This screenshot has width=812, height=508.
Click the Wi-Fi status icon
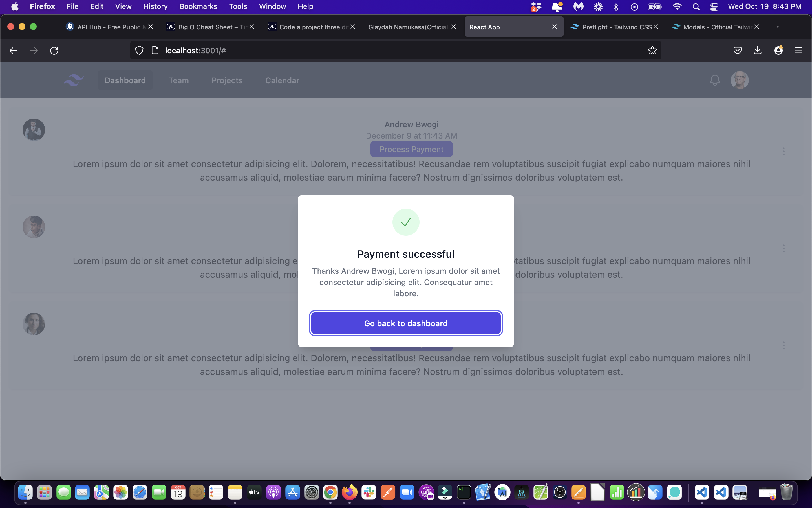(677, 7)
